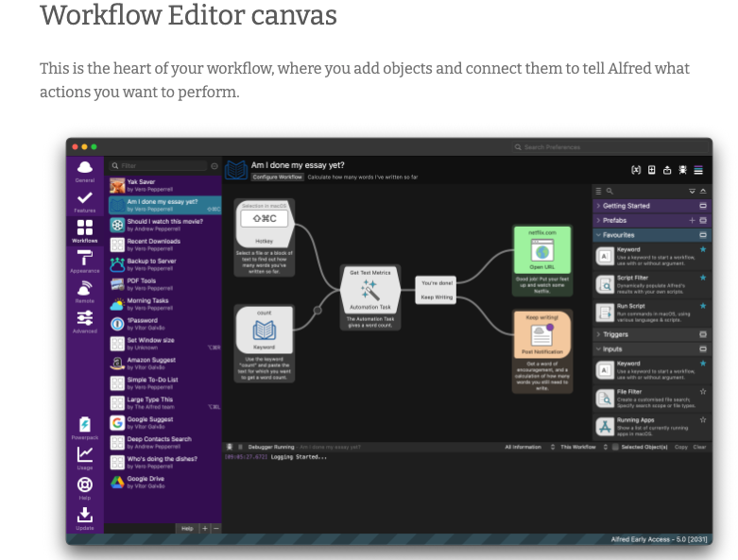Remove workflow with the minus button

click(x=216, y=529)
